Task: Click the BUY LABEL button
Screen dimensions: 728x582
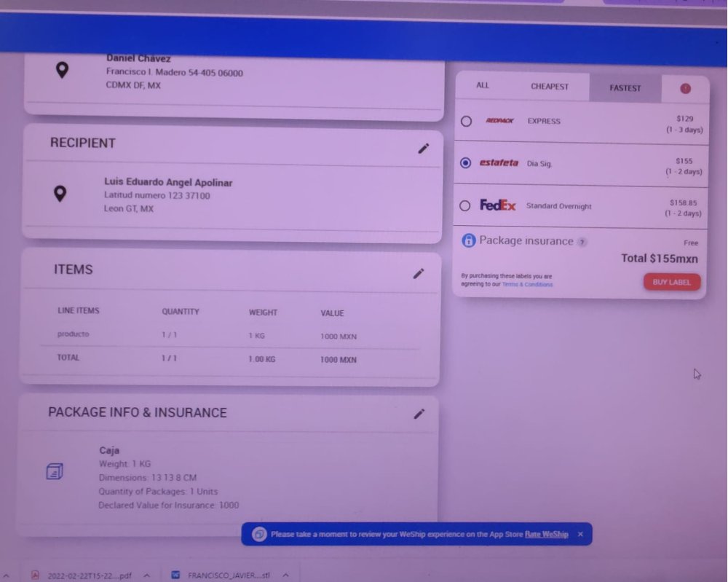Action: coord(671,283)
